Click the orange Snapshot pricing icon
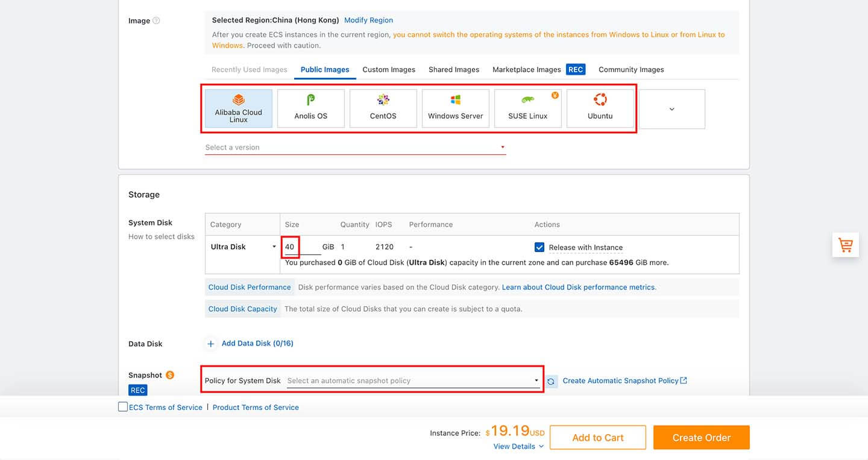868x460 pixels. click(170, 375)
